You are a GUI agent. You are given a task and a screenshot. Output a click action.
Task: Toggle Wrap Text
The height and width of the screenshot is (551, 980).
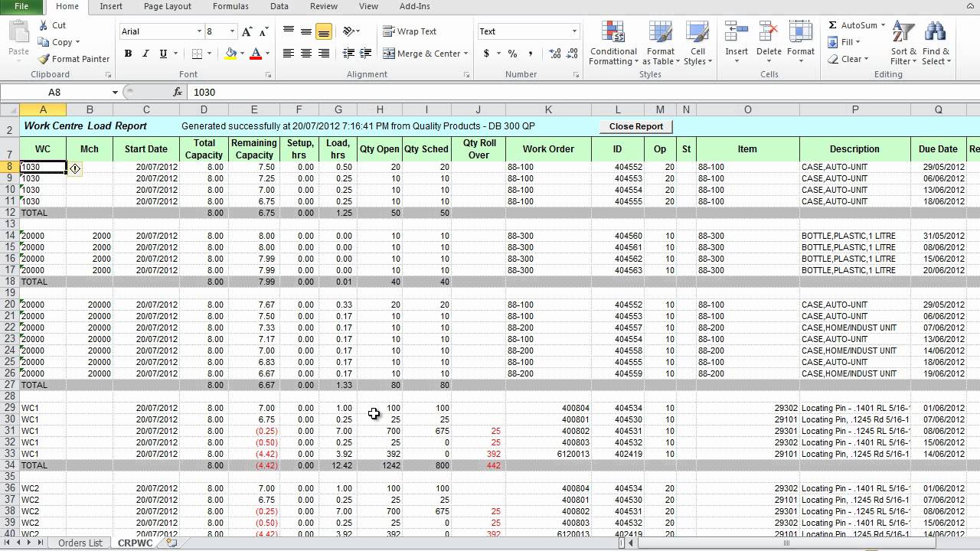pyautogui.click(x=410, y=31)
